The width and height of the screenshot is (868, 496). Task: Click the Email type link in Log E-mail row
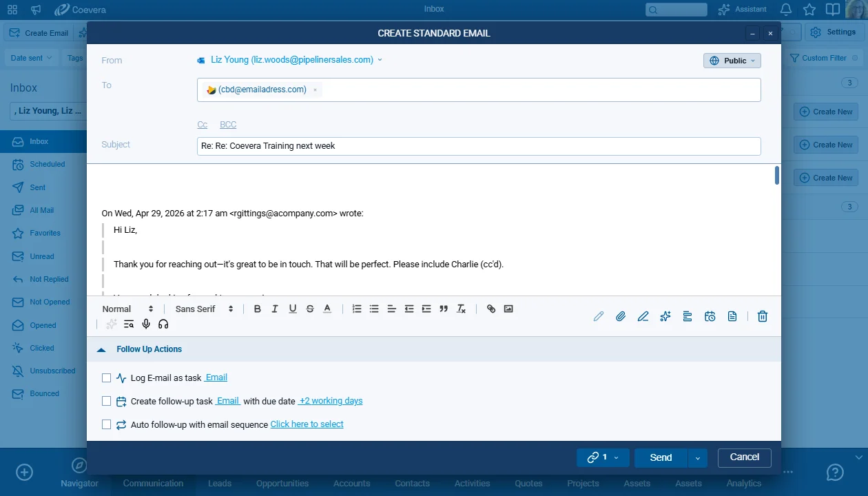click(216, 378)
